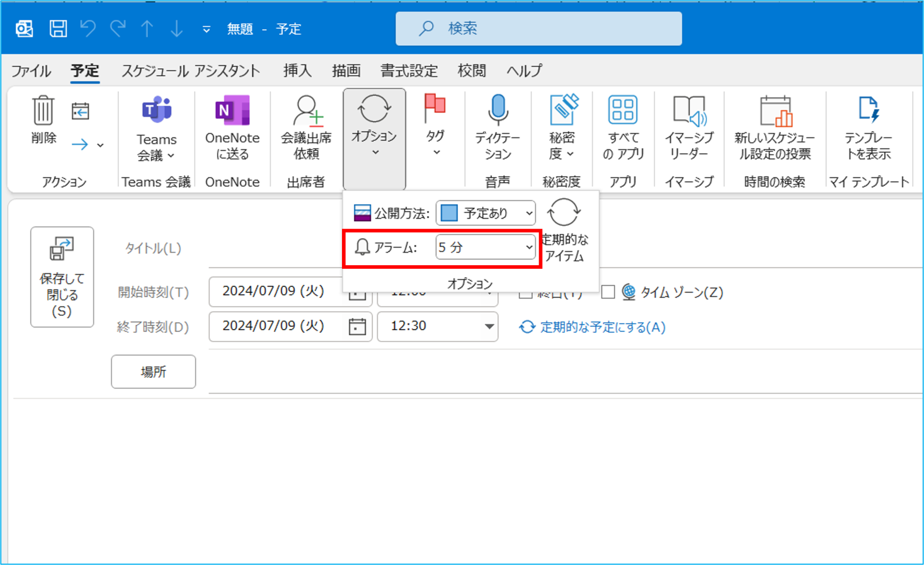
Task: Start ディクテーション microphone
Action: pyautogui.click(x=498, y=128)
